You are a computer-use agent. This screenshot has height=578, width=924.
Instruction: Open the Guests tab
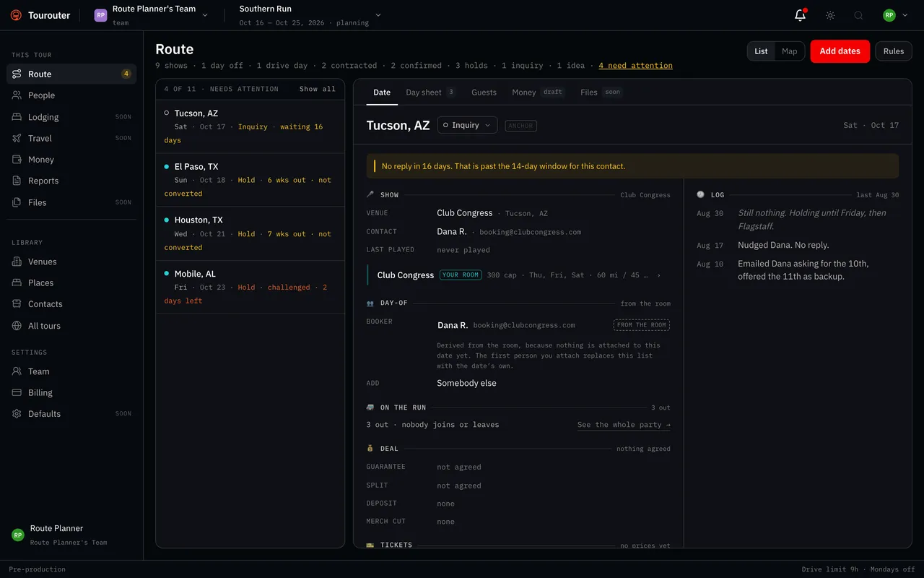click(x=484, y=92)
